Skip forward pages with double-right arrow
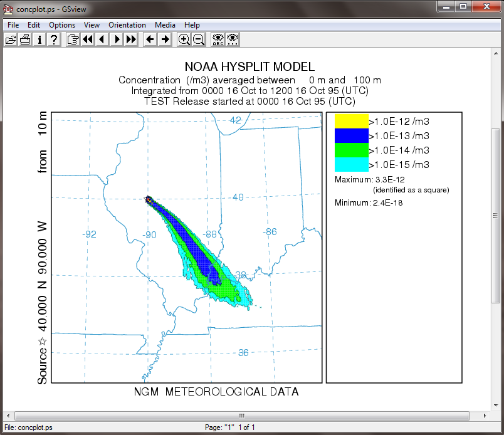The image size is (504, 435). click(x=130, y=39)
